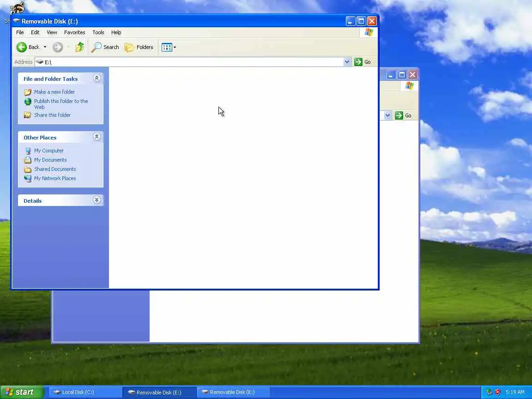Maximize the background Removable Disk window
The image size is (532, 399).
tap(402, 75)
